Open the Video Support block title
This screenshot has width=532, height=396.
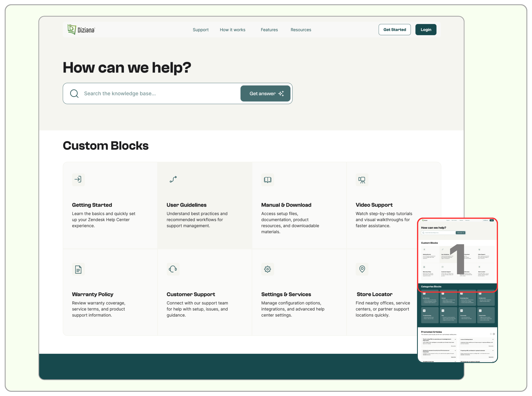tap(374, 205)
